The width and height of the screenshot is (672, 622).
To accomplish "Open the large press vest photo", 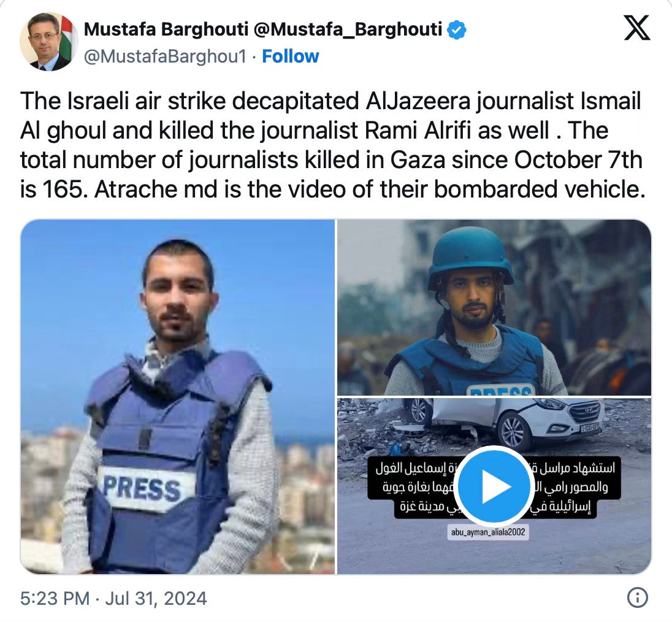I will (x=177, y=396).
